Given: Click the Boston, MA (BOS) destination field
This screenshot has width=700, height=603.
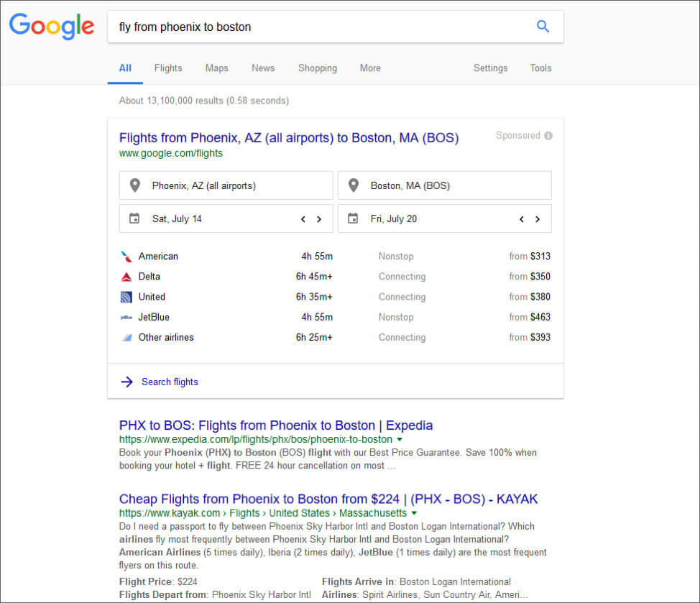Looking at the screenshot, I should pyautogui.click(x=445, y=185).
